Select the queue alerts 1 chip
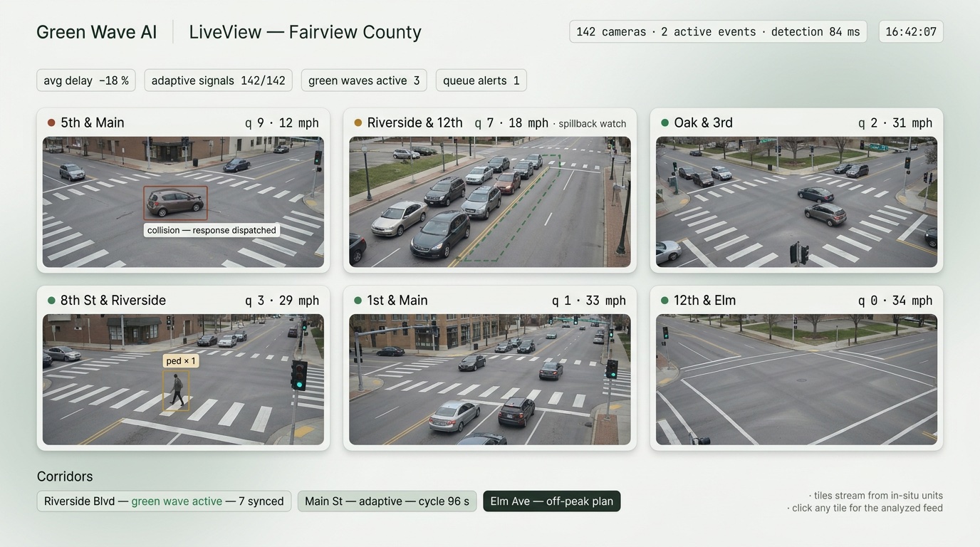980x547 pixels. [481, 80]
